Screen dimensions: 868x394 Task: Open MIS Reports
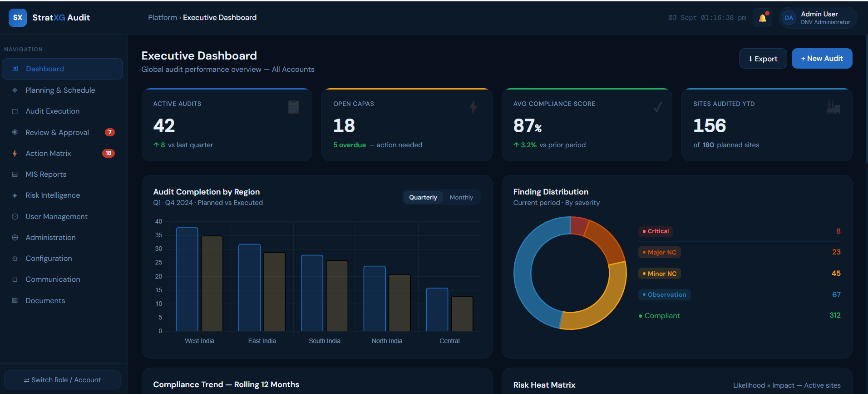63,175
